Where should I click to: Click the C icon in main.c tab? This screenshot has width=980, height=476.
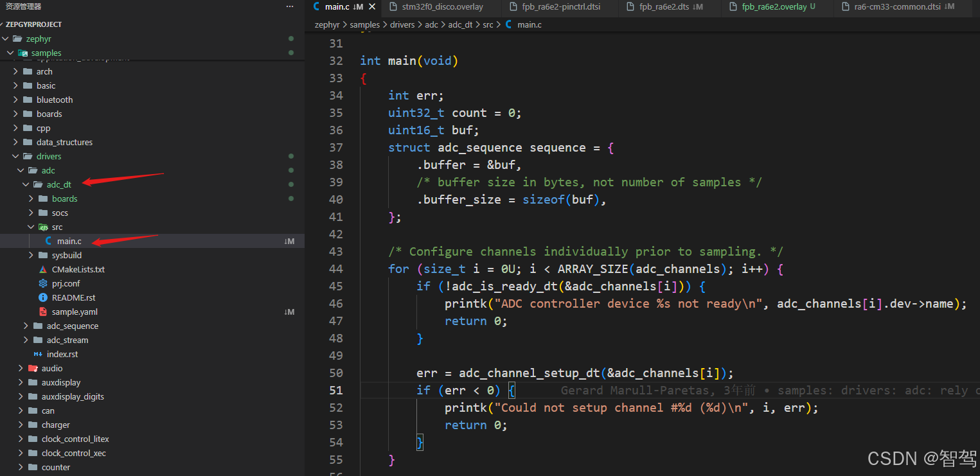tap(316, 7)
